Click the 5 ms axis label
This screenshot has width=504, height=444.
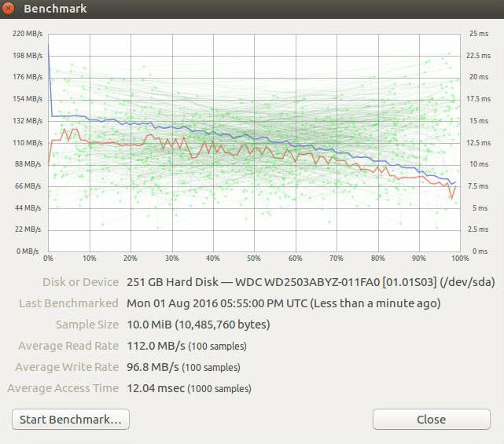pos(480,208)
